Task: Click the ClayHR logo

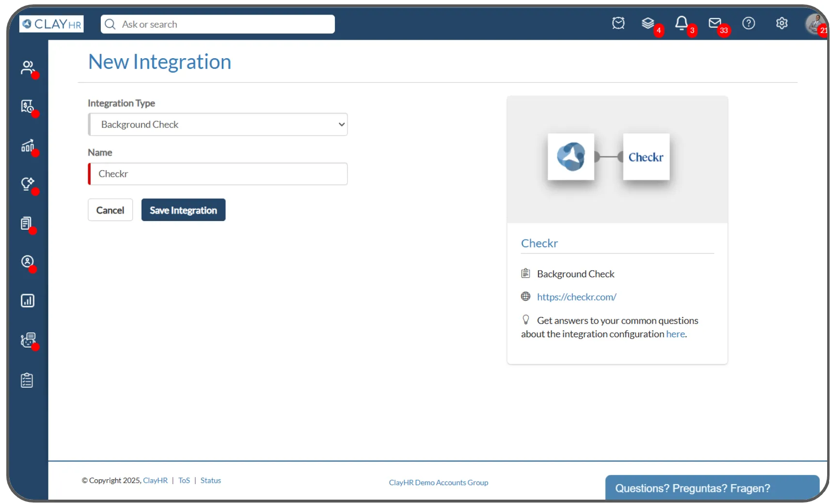Action: pyautogui.click(x=51, y=24)
